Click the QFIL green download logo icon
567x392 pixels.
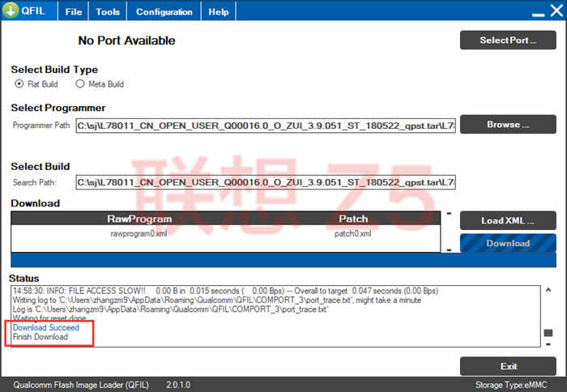pyautogui.click(x=11, y=11)
